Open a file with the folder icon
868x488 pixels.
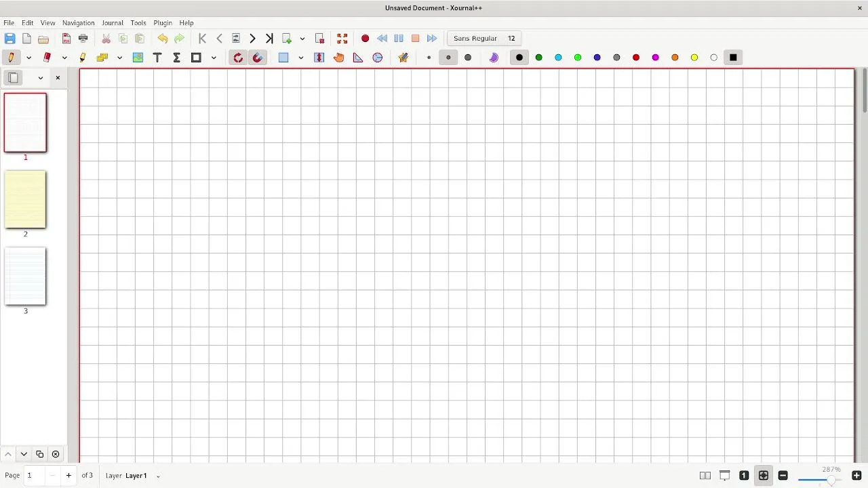[43, 39]
